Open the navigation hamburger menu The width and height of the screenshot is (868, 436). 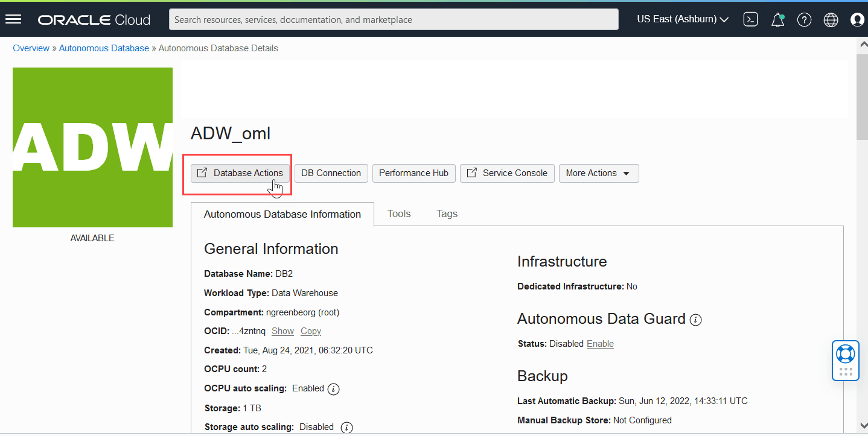click(x=13, y=19)
